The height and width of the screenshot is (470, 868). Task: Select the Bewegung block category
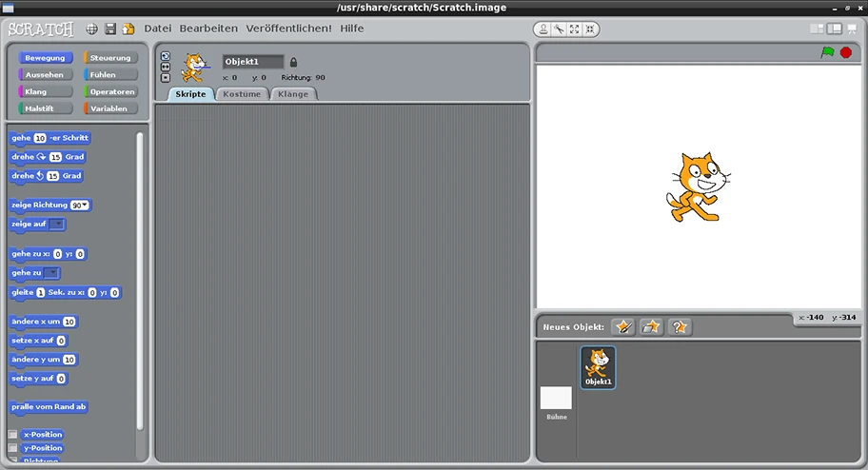[x=45, y=58]
